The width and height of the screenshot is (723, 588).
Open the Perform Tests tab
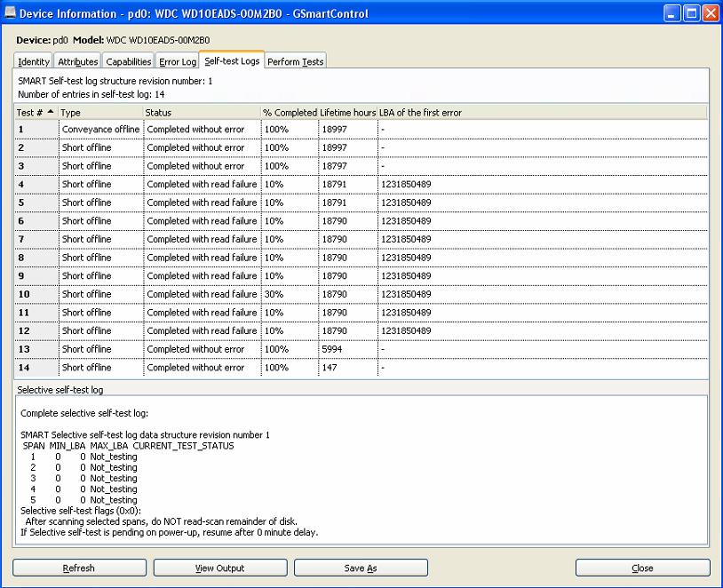point(295,61)
